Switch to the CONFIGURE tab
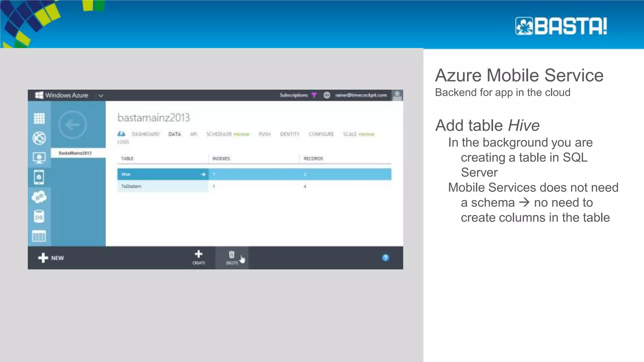The image size is (644, 362). (x=321, y=134)
